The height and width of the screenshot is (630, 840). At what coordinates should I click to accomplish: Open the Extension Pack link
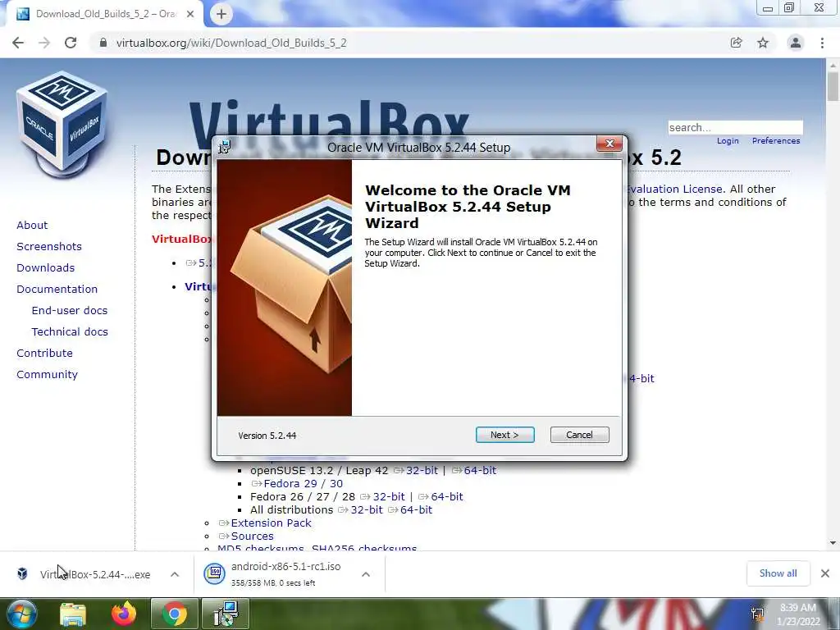click(x=271, y=523)
